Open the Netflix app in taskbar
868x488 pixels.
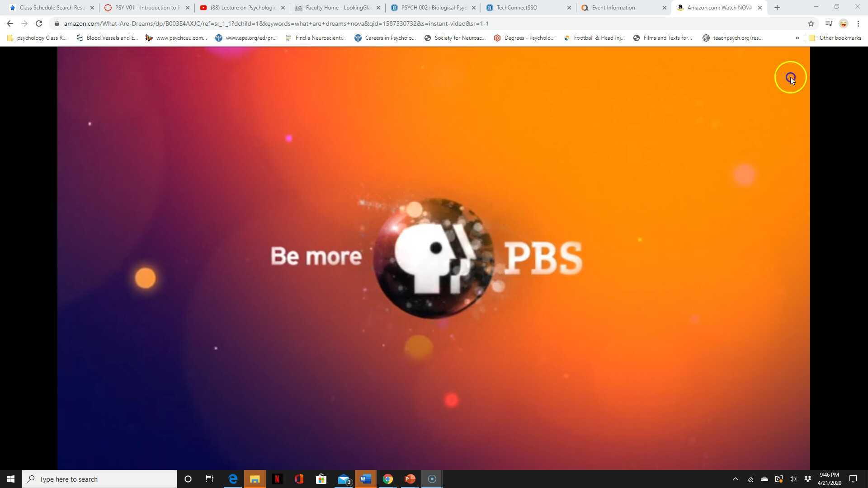pyautogui.click(x=277, y=479)
